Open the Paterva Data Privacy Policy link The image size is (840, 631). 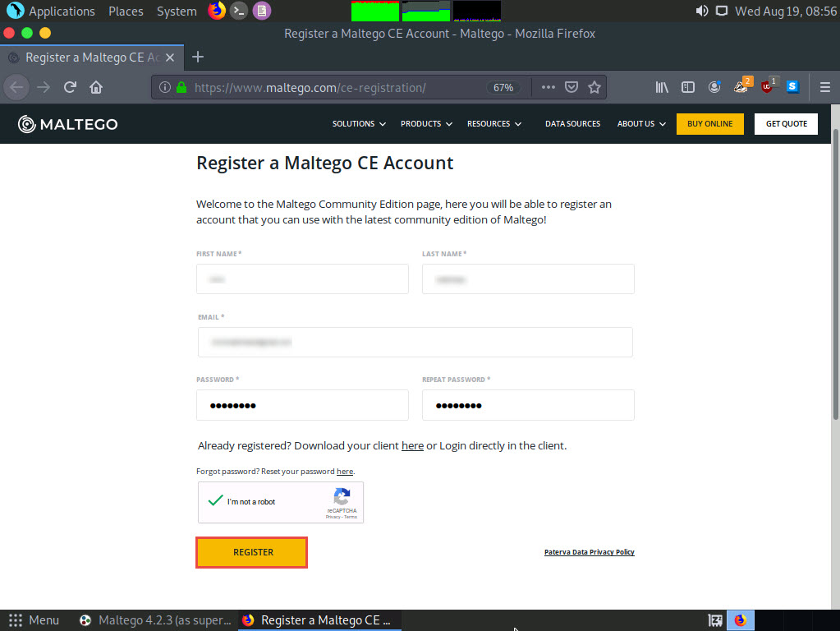[590, 552]
